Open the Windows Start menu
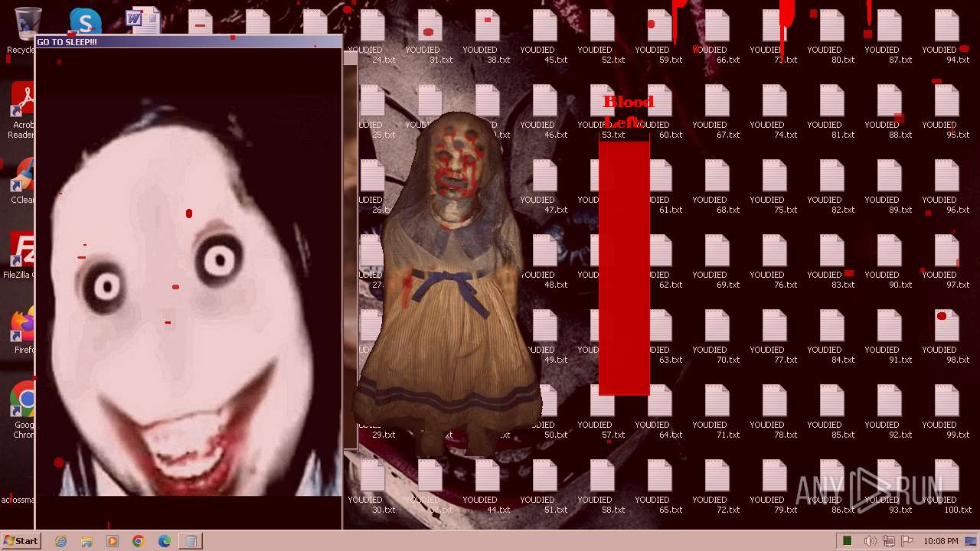 pos(21,540)
